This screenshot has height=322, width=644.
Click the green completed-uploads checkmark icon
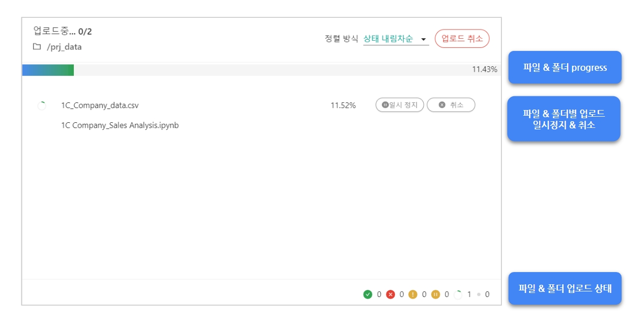[368, 294]
